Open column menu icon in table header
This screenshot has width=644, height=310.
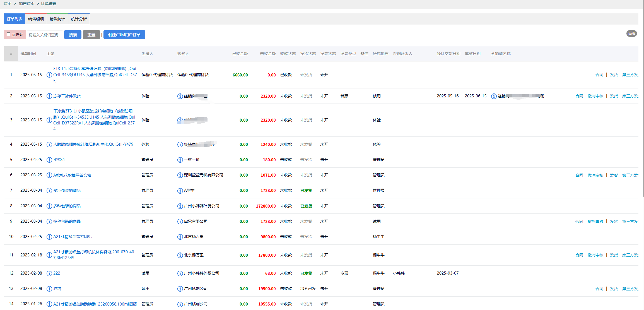point(11,54)
